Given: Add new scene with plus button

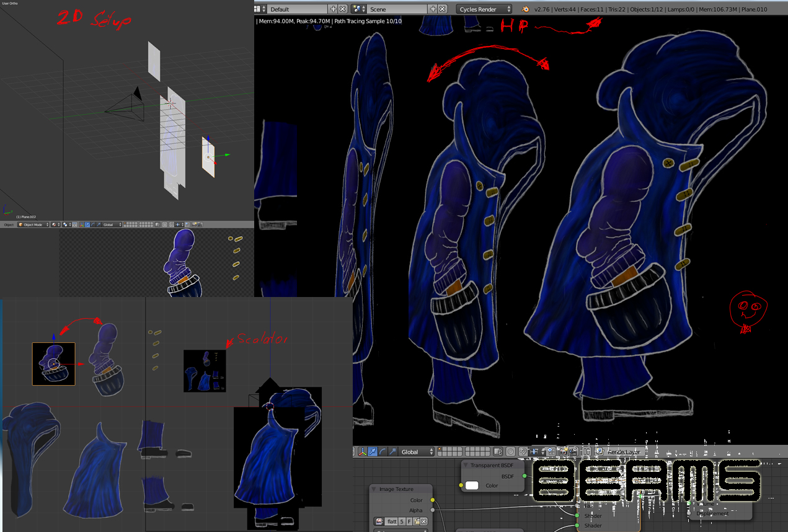Looking at the screenshot, I should click(433, 9).
